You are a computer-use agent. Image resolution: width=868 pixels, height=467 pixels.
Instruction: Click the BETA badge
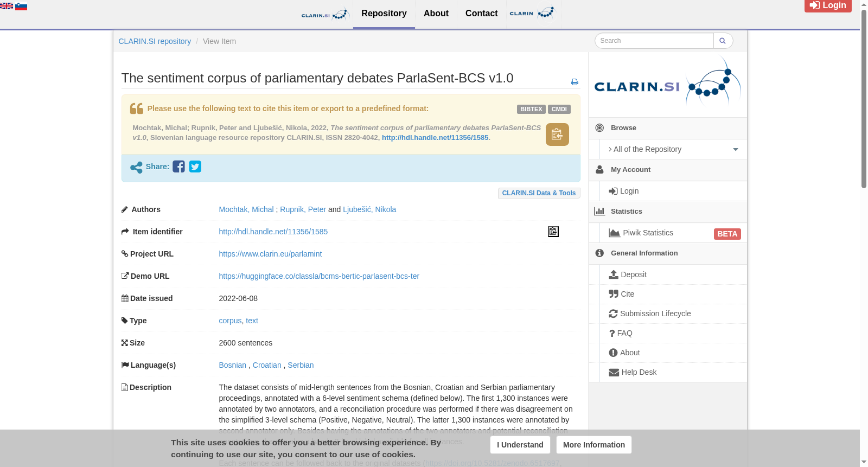[x=727, y=234]
